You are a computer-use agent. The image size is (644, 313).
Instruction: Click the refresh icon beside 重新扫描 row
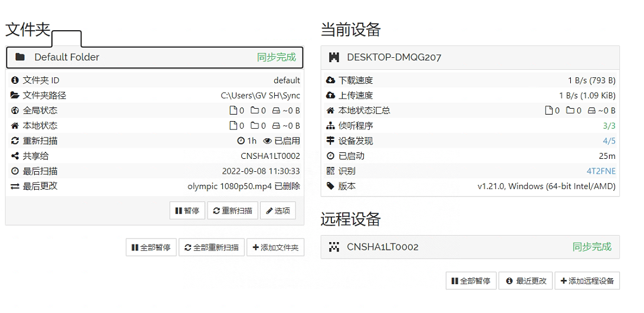click(15, 141)
